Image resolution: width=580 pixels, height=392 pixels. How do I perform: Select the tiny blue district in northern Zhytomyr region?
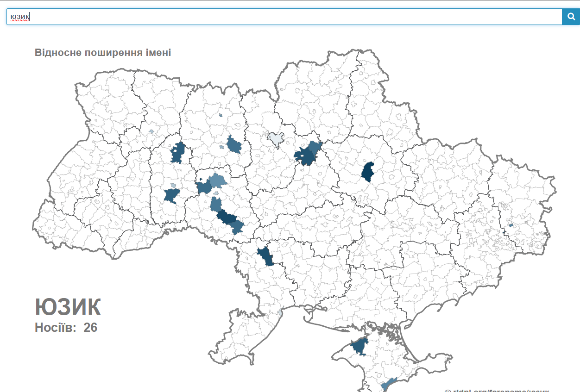coord(221,115)
